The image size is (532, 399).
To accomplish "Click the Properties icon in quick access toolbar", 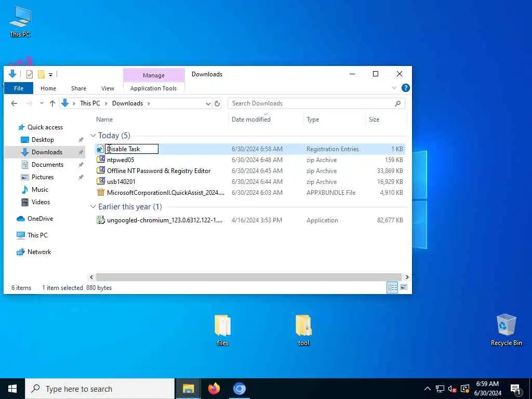I will pyautogui.click(x=30, y=74).
